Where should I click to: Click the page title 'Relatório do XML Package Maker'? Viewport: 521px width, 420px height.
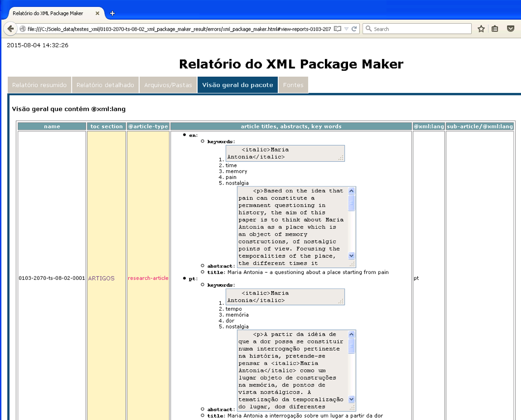[x=291, y=64]
